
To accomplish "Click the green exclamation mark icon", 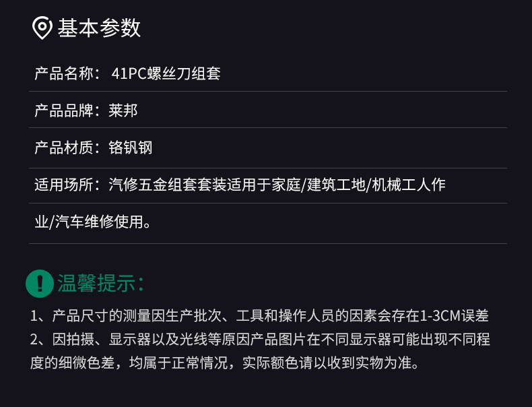I will click(x=39, y=283).
